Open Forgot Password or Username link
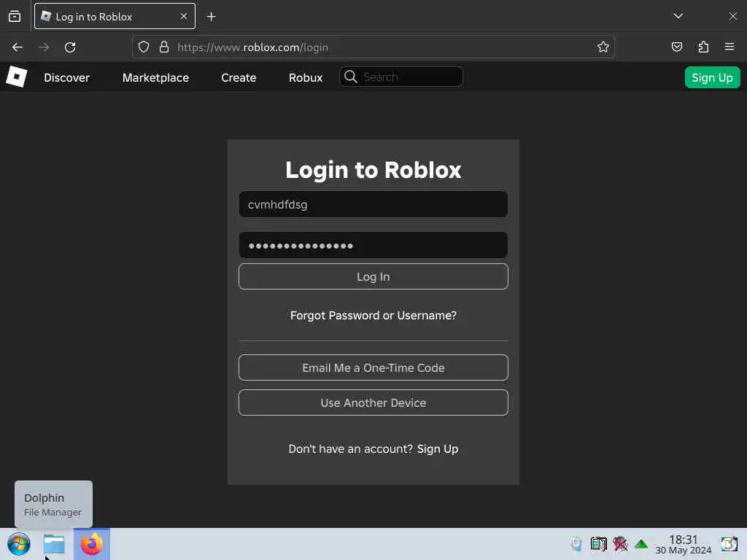 [373, 315]
